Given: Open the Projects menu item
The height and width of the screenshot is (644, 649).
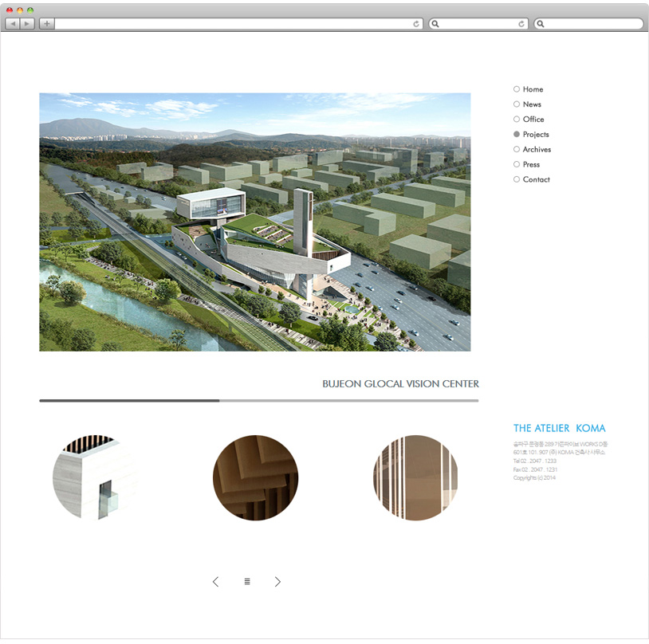Looking at the screenshot, I should click(x=536, y=135).
